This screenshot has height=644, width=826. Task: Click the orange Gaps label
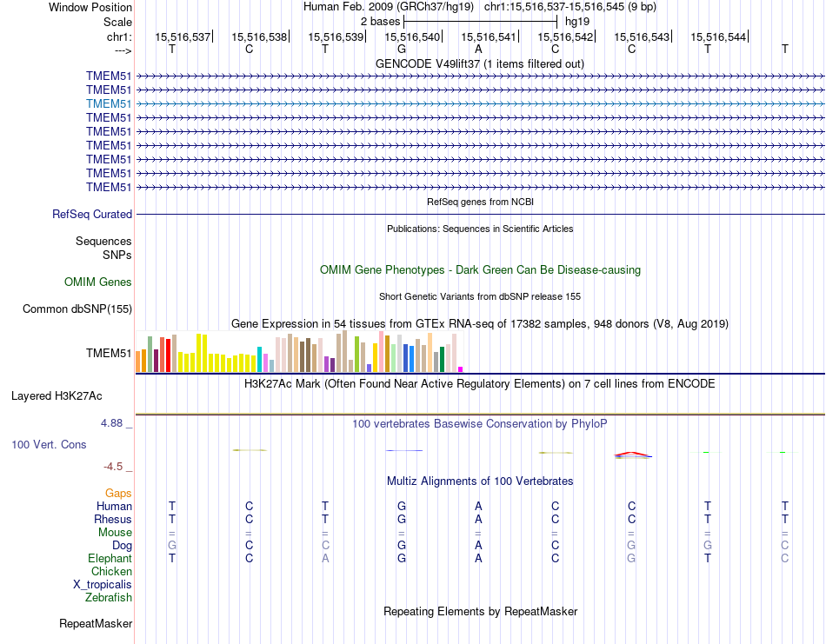point(118,493)
